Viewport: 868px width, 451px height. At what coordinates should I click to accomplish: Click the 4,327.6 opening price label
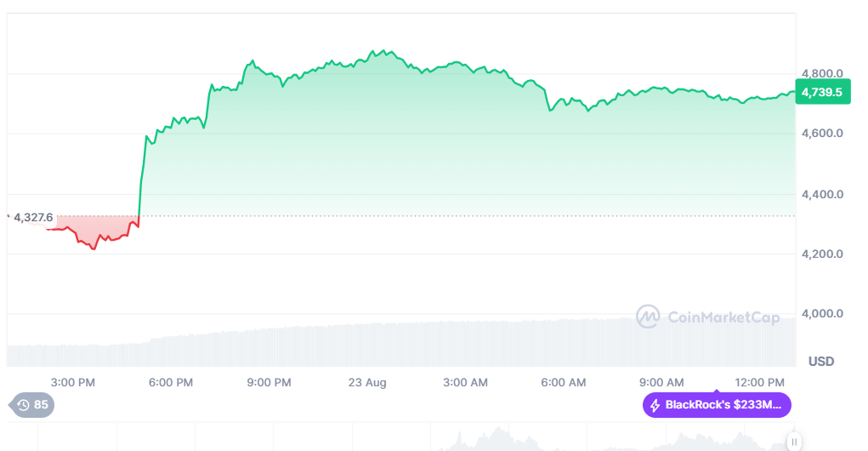coord(33,218)
